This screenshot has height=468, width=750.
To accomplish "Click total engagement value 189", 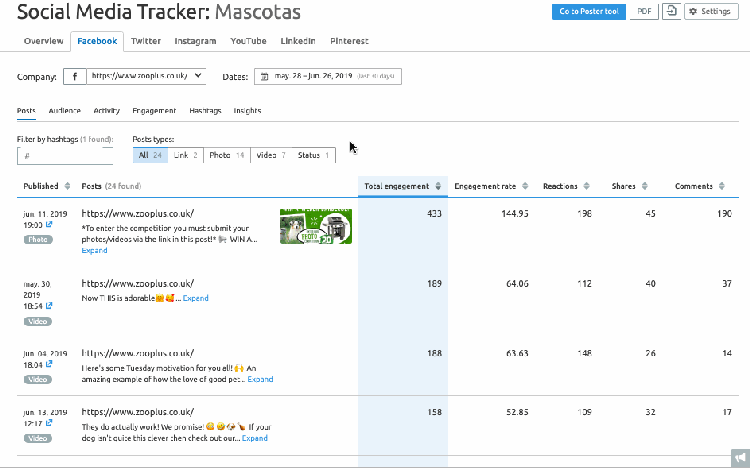I will [434, 283].
